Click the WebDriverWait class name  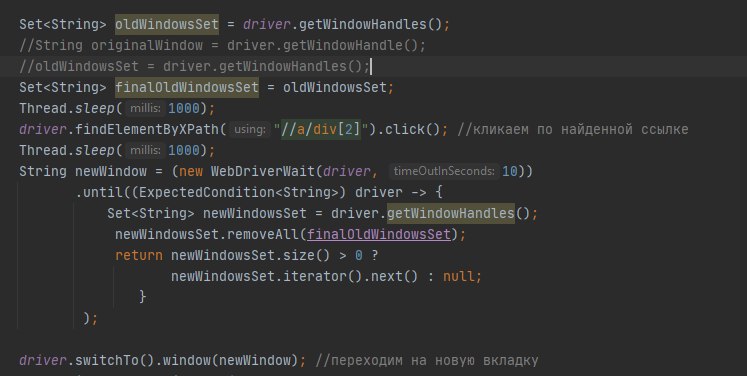[x=263, y=171]
